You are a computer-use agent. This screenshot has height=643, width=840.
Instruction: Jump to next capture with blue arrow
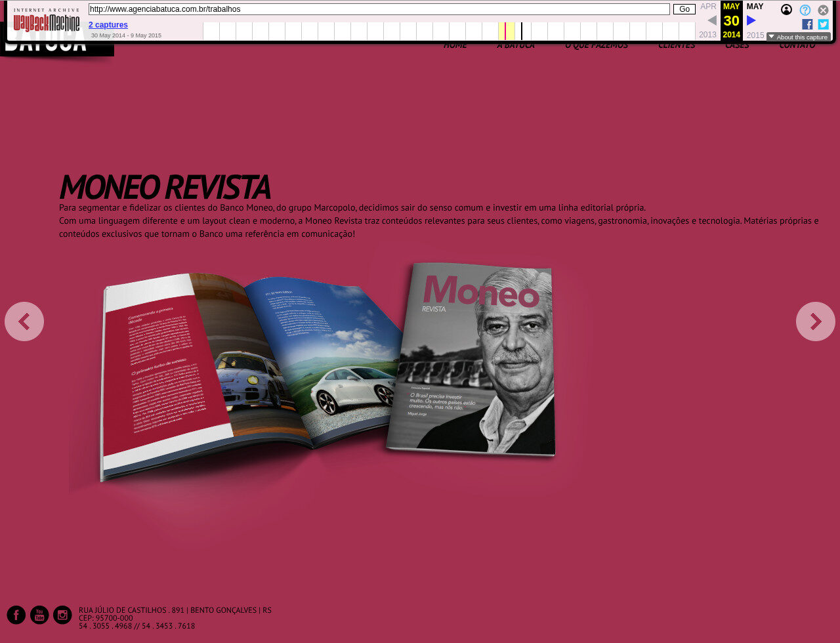[x=751, y=20]
